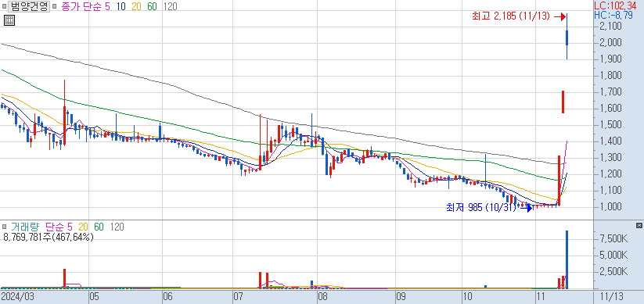Toggle the square marker before 종가 단순
This screenshot has height=304, width=644.
(x=54, y=6)
